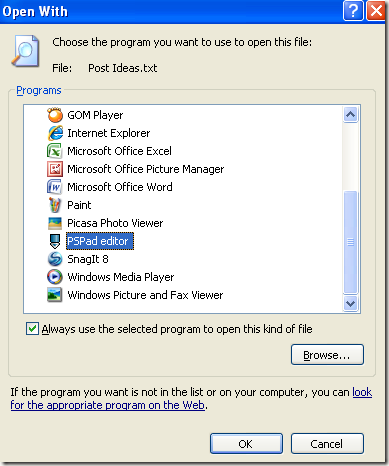Select Microsoft Office Picture Manager icon
Screen dimensions: 389x466
pos(55,169)
